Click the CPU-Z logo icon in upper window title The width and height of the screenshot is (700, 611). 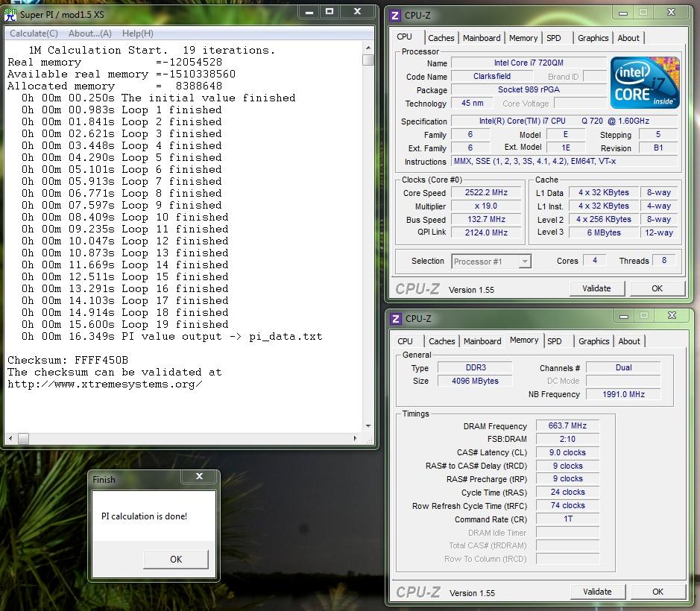point(395,16)
